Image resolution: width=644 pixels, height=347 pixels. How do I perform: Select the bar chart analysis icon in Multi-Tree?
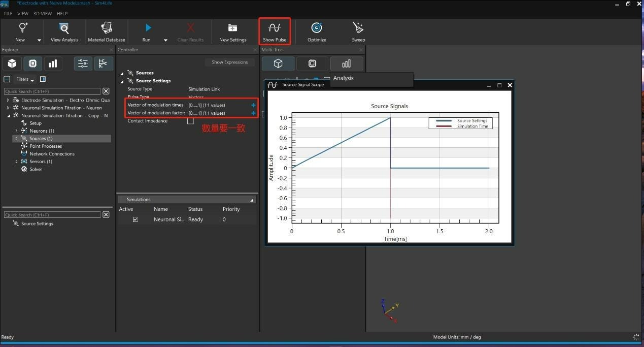pyautogui.click(x=346, y=64)
